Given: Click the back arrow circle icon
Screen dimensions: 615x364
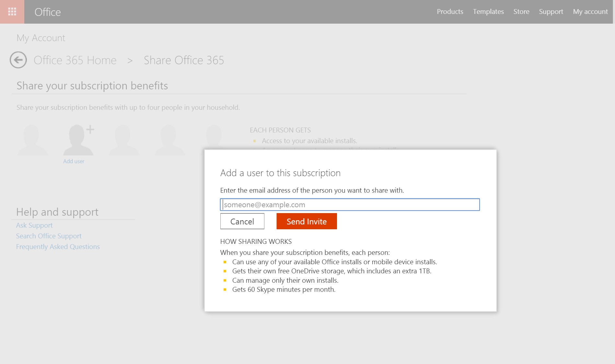Looking at the screenshot, I should pos(18,60).
